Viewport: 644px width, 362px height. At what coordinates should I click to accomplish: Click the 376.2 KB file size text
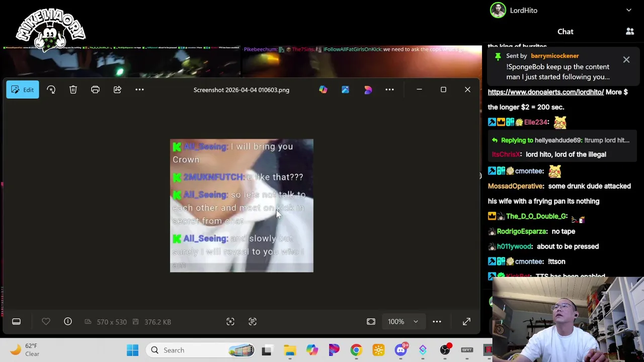click(x=157, y=322)
